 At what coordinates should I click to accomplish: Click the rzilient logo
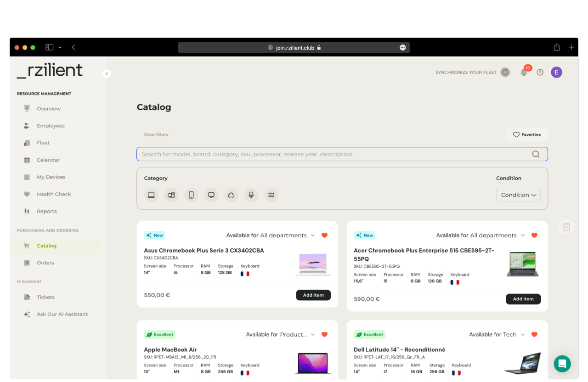point(50,71)
